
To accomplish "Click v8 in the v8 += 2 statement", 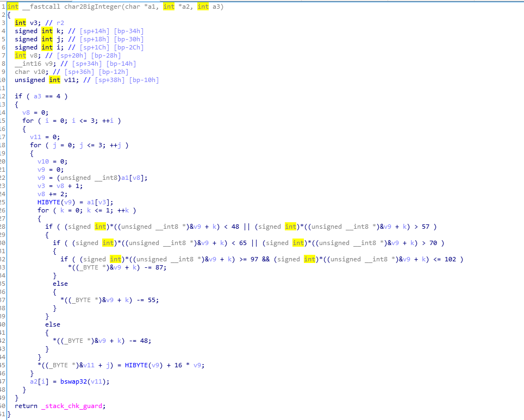I will [x=41, y=194].
